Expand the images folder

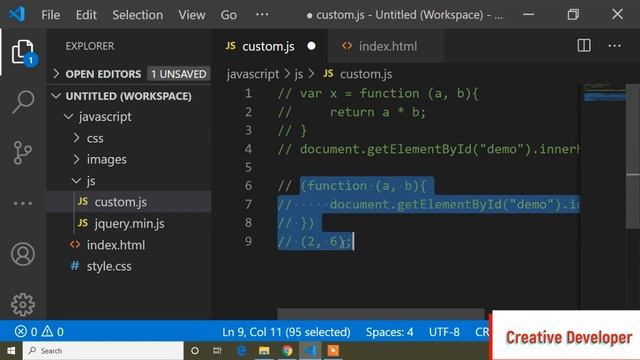click(x=106, y=159)
